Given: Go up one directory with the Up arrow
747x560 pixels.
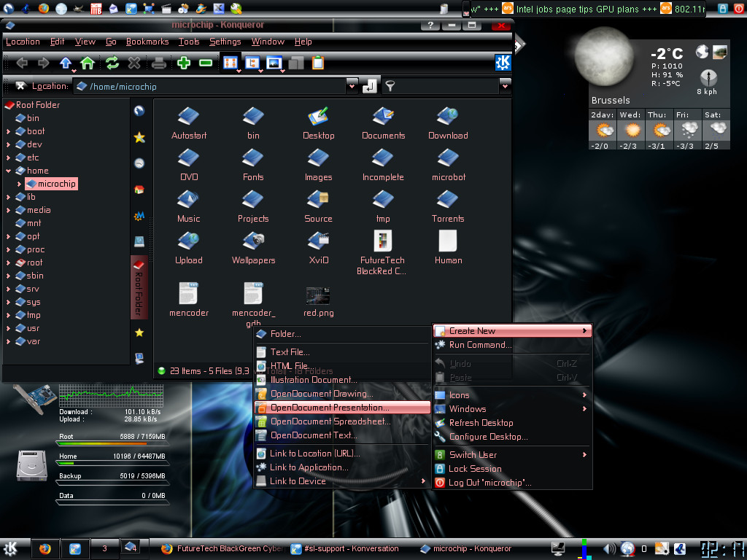Looking at the screenshot, I should pyautogui.click(x=65, y=63).
